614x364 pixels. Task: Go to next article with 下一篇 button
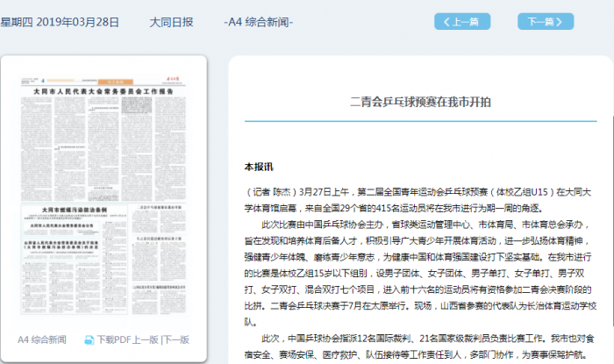point(546,22)
